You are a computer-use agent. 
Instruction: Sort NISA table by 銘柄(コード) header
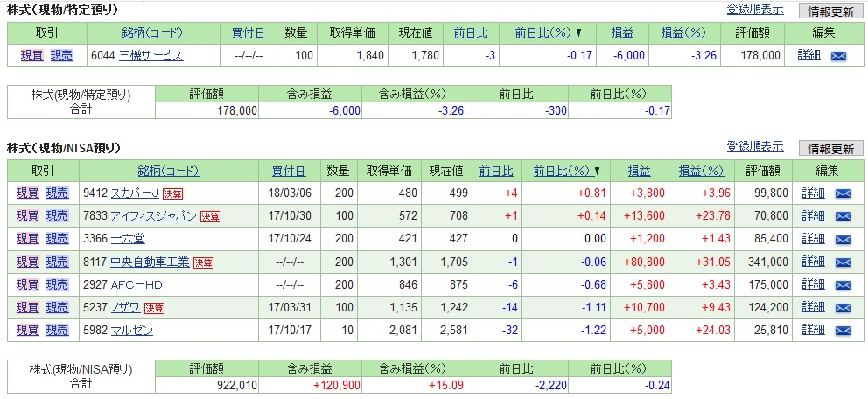pos(169,171)
